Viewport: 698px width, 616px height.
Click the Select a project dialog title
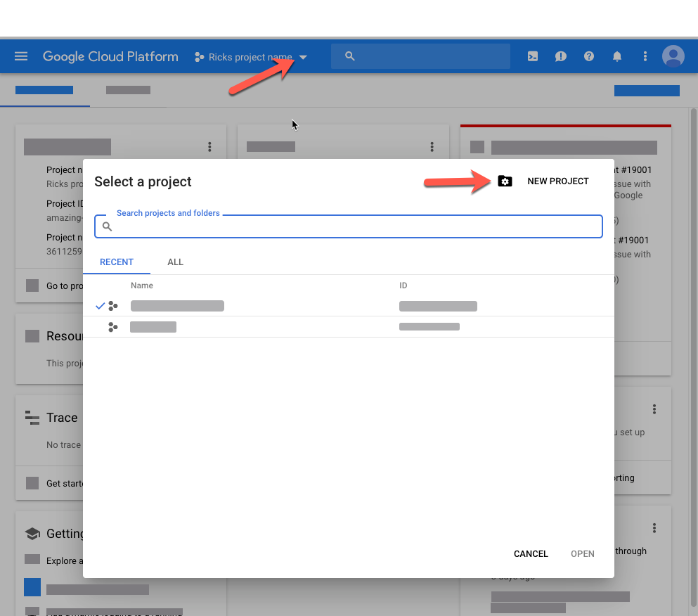[143, 181]
